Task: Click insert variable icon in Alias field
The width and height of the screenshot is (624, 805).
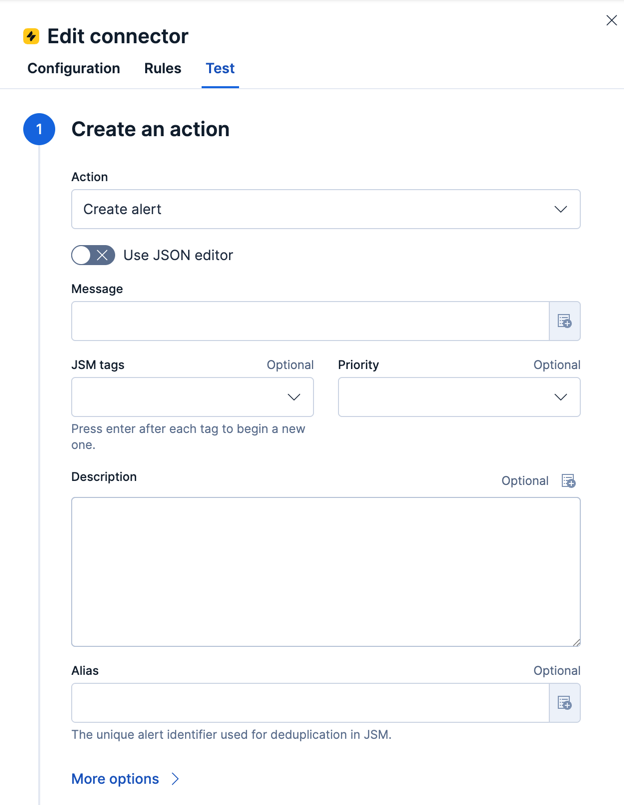Action: coord(565,703)
